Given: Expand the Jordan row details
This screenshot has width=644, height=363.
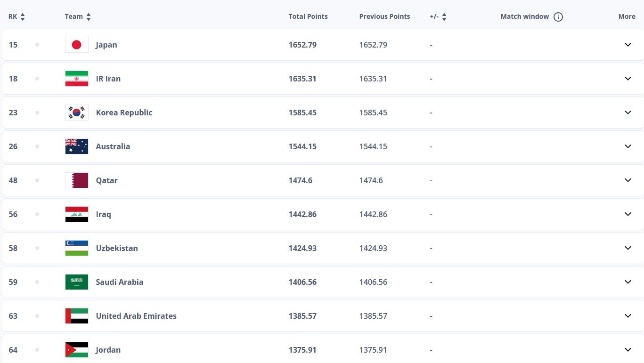Looking at the screenshot, I should pyautogui.click(x=628, y=350).
